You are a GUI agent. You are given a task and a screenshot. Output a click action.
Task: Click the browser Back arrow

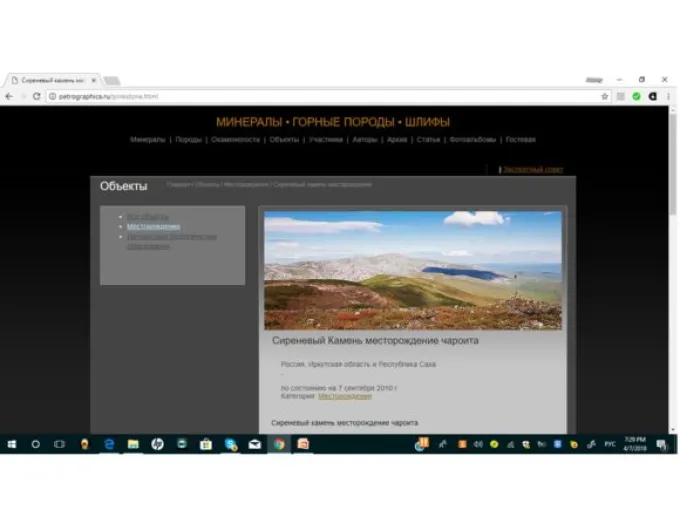[x=8, y=96]
